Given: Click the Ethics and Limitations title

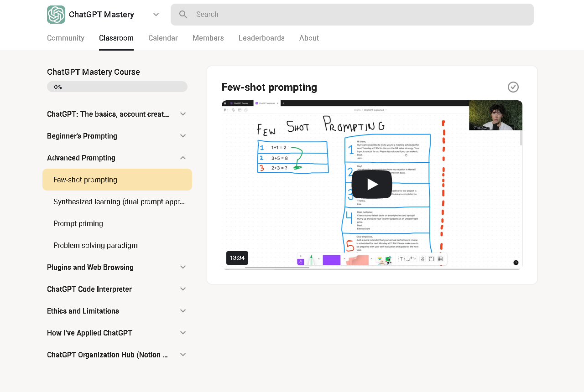Looking at the screenshot, I should [x=83, y=311].
